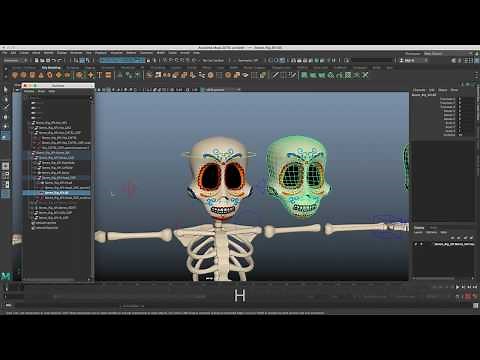
Task: Switch to single perspective layout icon
Action: pos(6,166)
